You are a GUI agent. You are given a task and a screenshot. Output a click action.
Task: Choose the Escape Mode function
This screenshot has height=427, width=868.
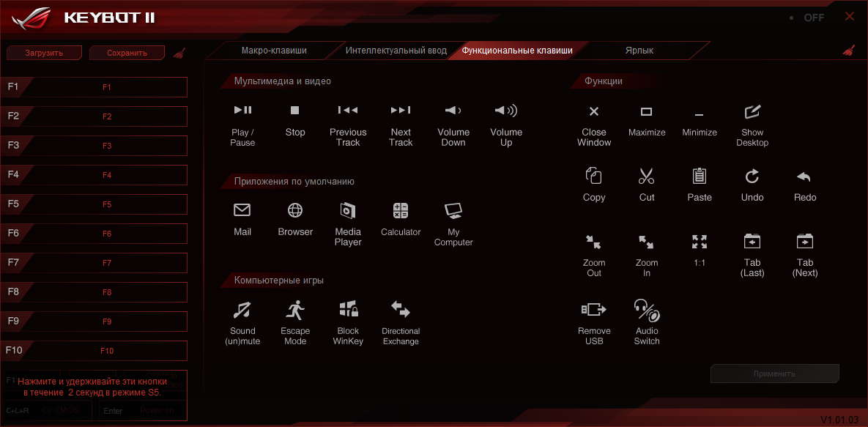[295, 310]
